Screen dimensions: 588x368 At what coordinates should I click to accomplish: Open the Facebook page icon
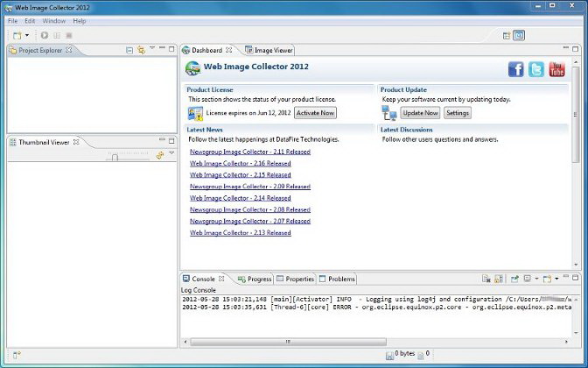tap(516, 69)
